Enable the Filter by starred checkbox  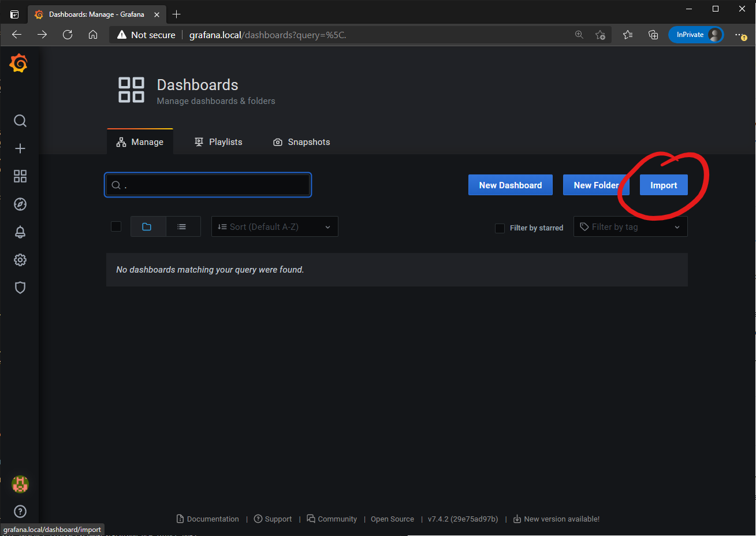pos(500,228)
